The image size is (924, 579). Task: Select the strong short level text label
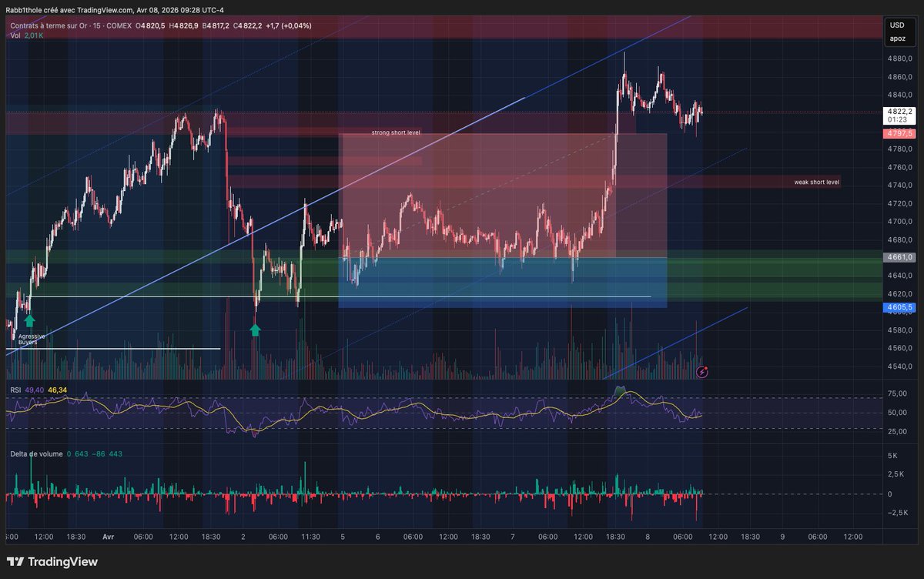point(396,132)
